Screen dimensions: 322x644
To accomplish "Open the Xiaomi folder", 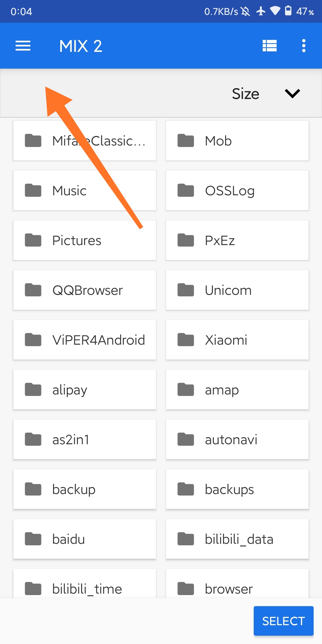I will pos(237,340).
